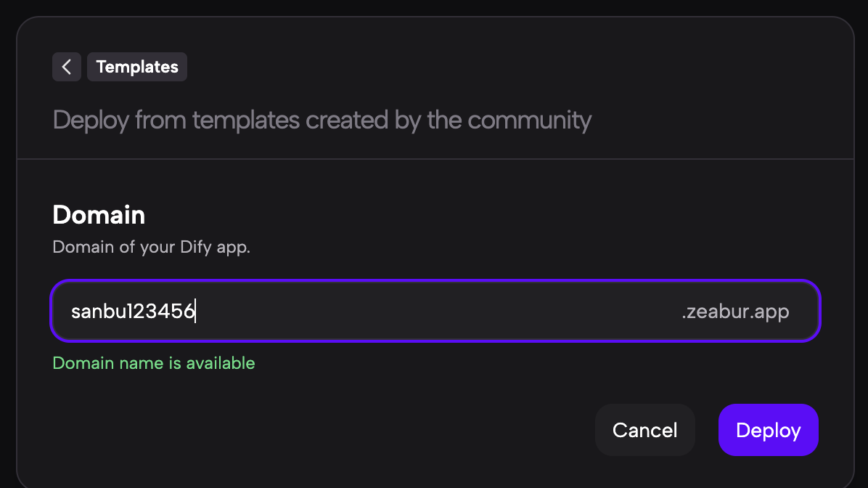Click the word 'Deploy' in header subtitle
Screen dimensions: 868x488
coord(91,120)
